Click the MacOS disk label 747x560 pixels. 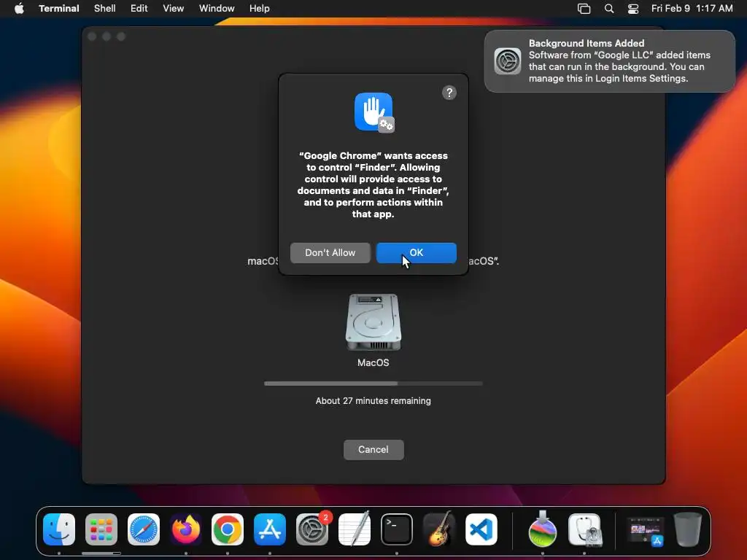point(373,363)
